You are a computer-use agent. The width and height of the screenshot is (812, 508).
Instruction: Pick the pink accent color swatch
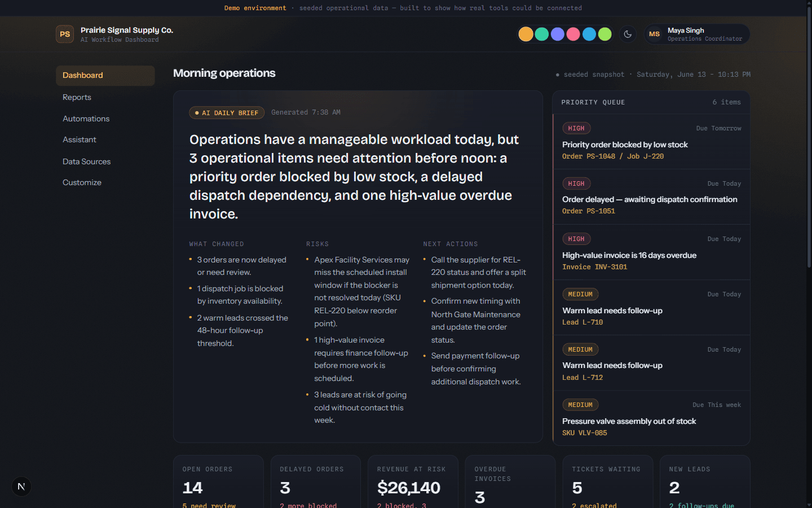573,34
